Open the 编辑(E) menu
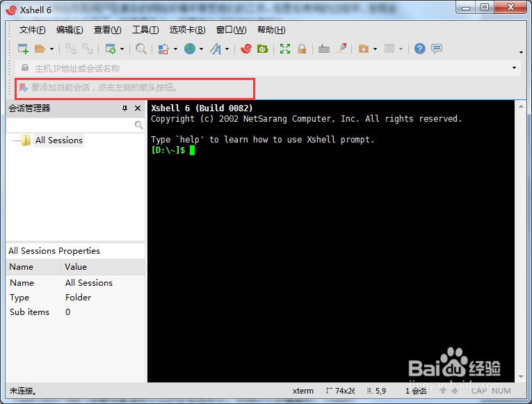Viewport: 532px width, 404px height. tap(70, 30)
